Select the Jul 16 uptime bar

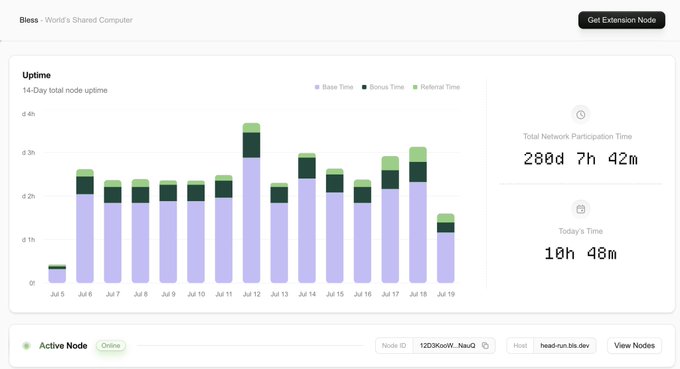click(x=363, y=231)
